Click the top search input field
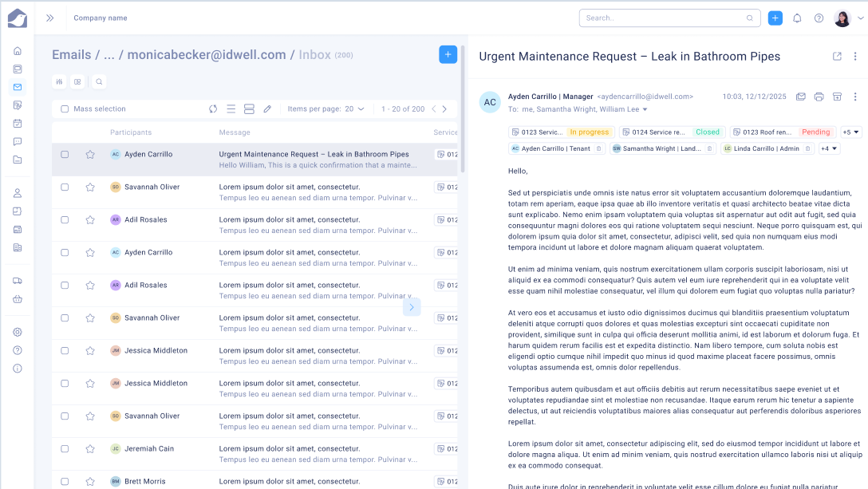868x489 pixels. [666, 18]
